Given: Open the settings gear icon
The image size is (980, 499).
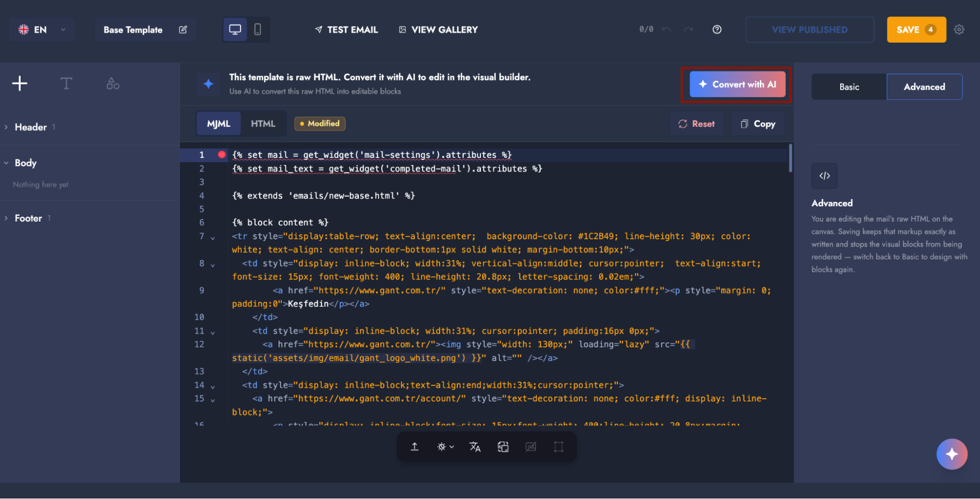Looking at the screenshot, I should [x=959, y=29].
